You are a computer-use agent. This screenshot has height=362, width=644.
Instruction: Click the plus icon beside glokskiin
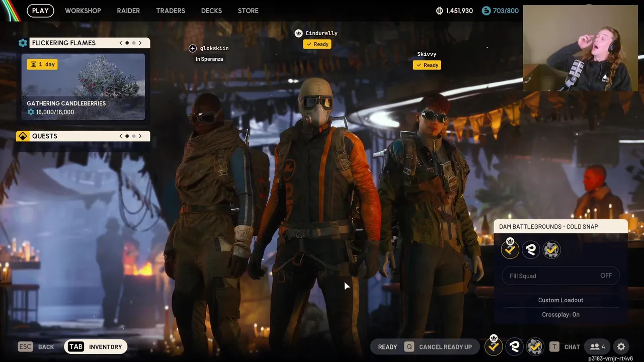[193, 48]
